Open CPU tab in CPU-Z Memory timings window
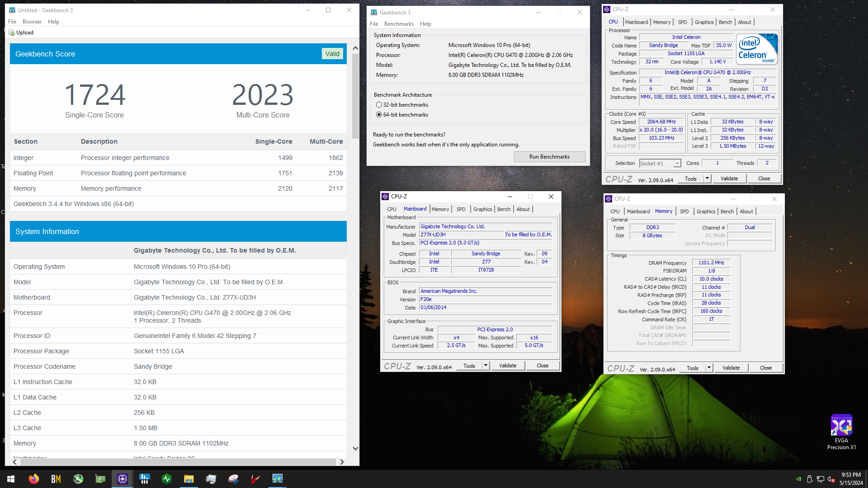This screenshot has height=488, width=868. tap(615, 211)
